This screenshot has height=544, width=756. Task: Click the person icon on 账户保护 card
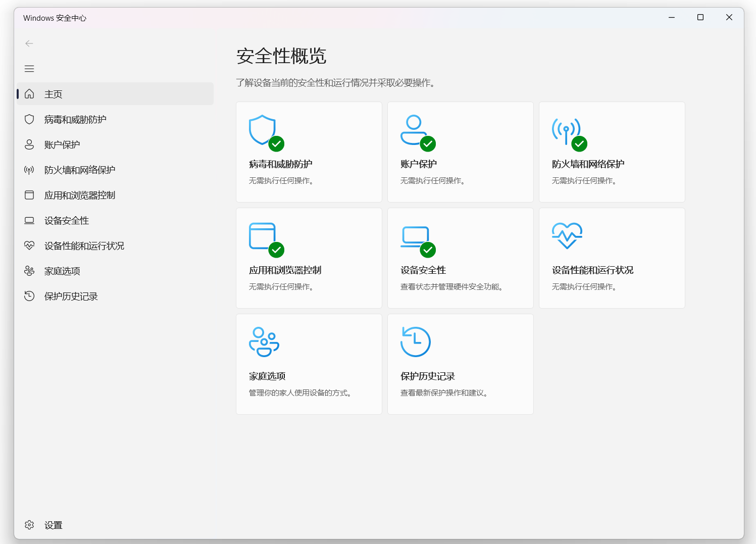414,129
